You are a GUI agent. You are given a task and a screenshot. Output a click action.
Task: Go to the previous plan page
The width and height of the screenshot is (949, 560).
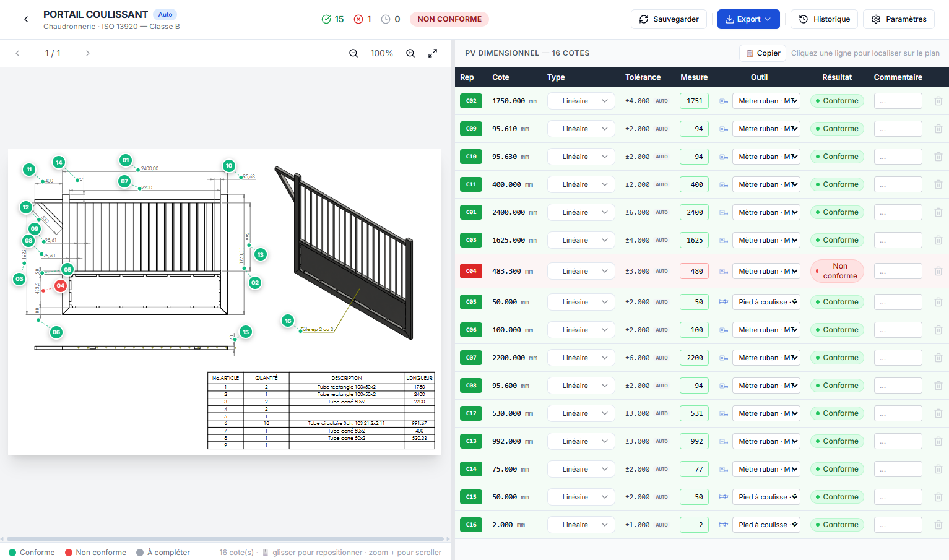[17, 53]
